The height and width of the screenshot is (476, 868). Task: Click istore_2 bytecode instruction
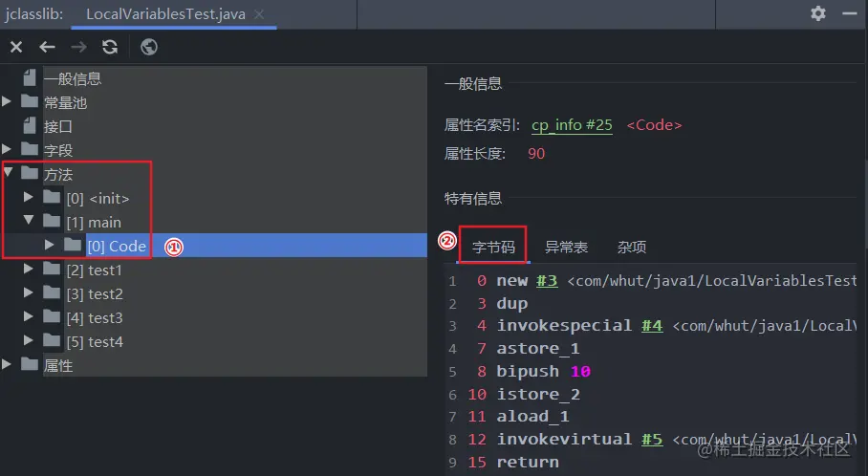click(x=538, y=394)
